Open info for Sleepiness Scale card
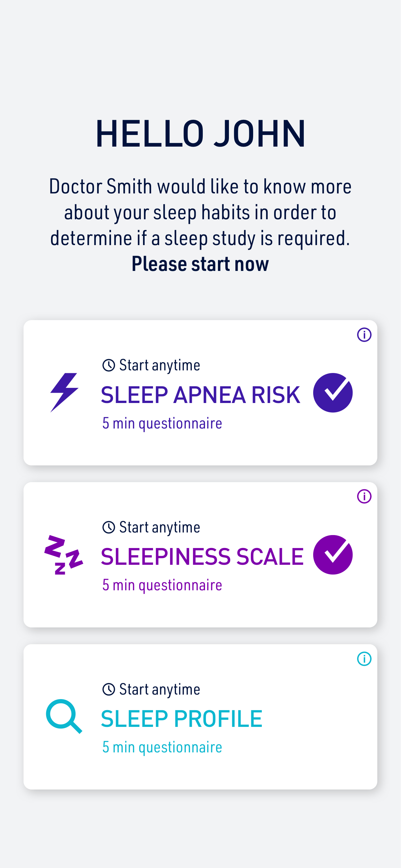401x868 pixels. coord(364,496)
